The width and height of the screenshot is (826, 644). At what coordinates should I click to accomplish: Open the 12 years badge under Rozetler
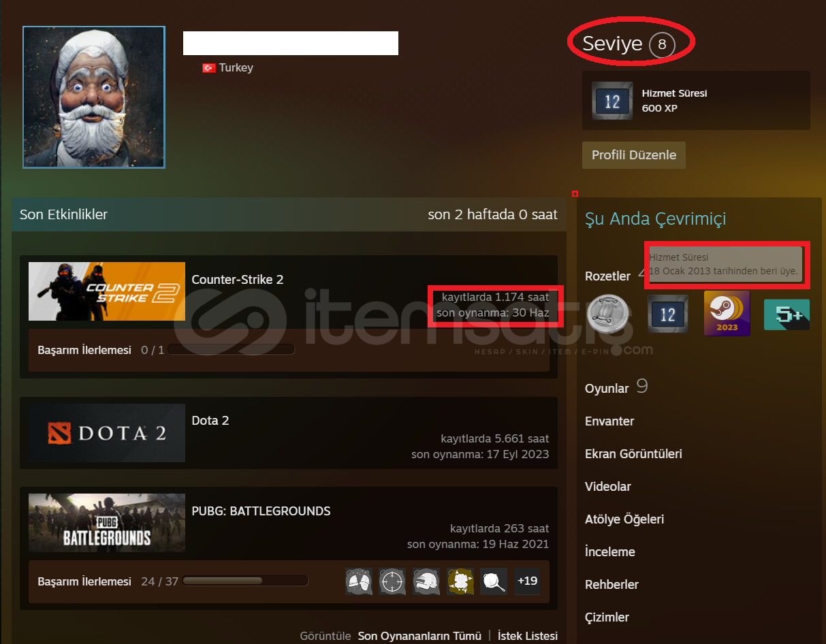pos(668,314)
